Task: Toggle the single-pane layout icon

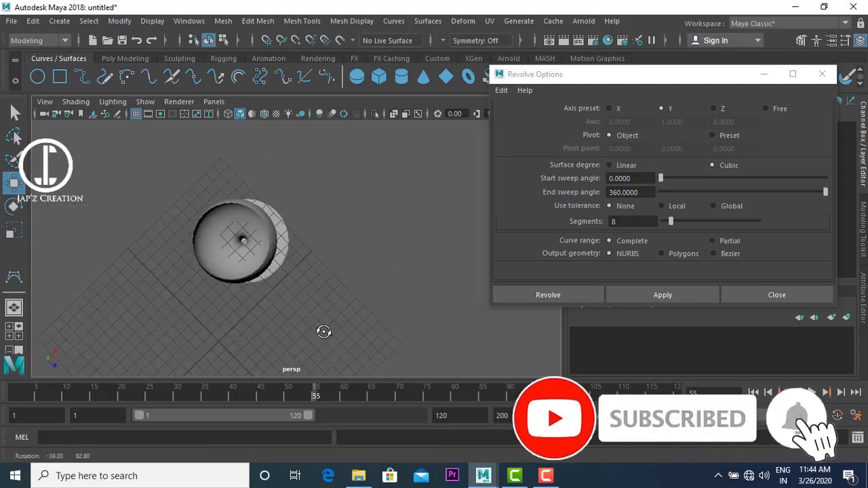Action: pyautogui.click(x=14, y=308)
